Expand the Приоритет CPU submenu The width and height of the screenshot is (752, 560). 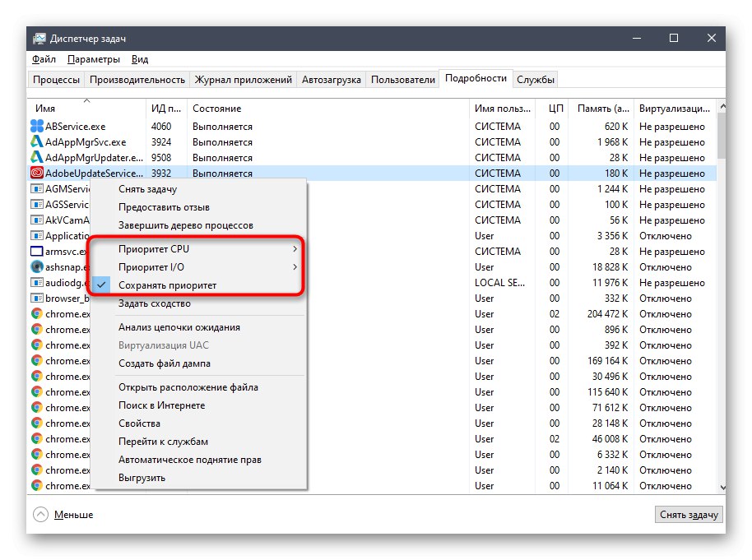pos(198,249)
